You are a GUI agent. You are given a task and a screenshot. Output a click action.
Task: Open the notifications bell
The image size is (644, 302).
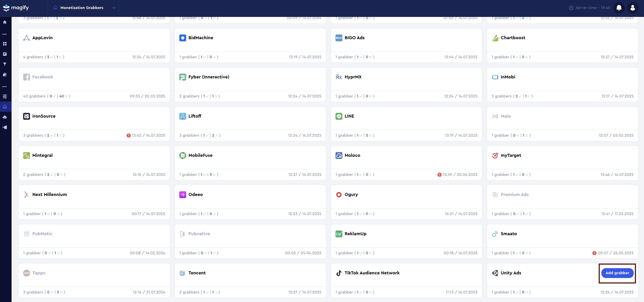pyautogui.click(x=619, y=7)
